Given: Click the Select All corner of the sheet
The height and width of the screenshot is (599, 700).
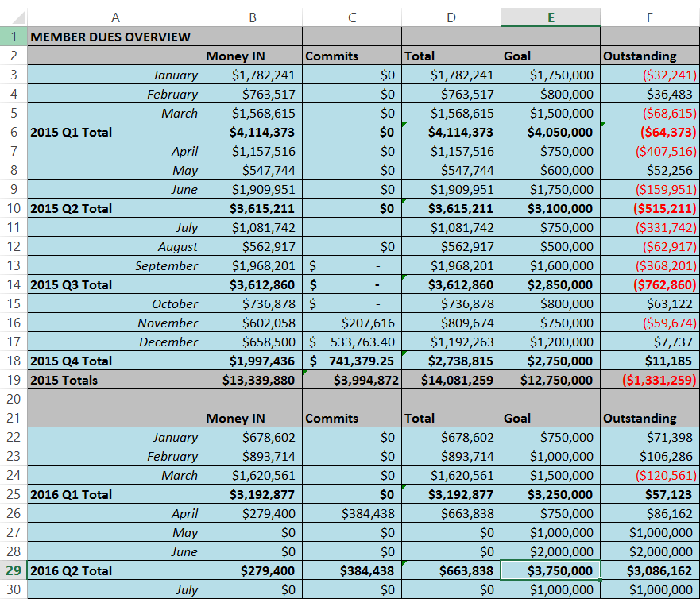Looking at the screenshot, I should coord(14,17).
